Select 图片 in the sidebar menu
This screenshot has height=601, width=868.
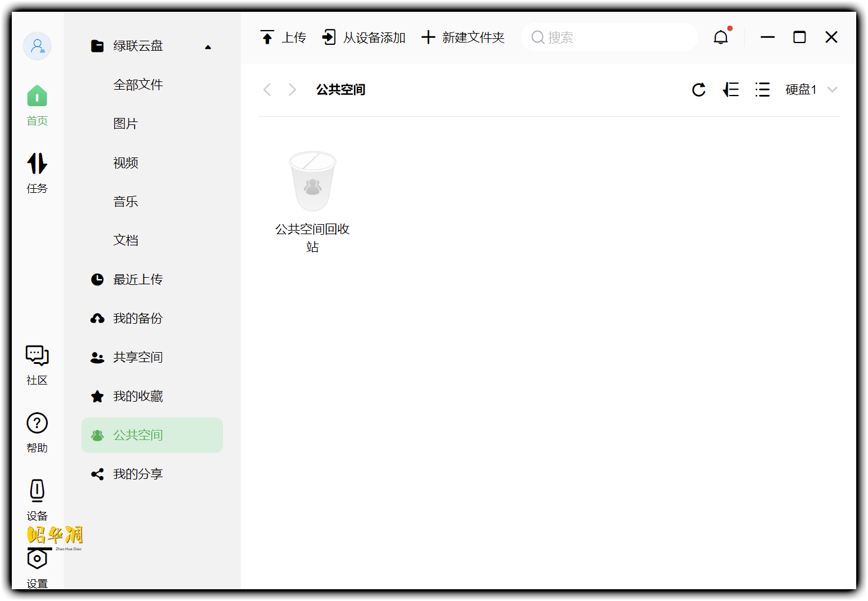pos(125,123)
